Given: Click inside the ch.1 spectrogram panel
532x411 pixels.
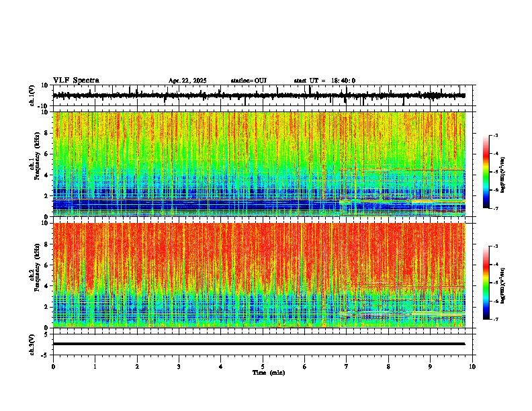Looking at the screenshot, I should tap(259, 164).
